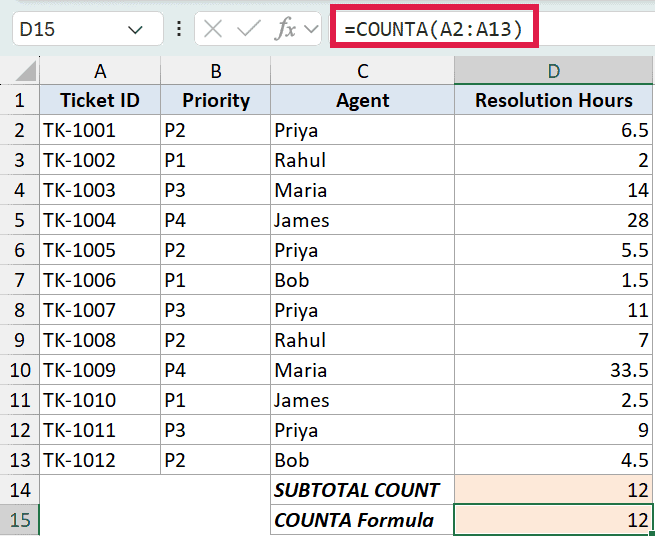Select the 6.5 resolution hours cell
The height and width of the screenshot is (536, 655).
pyautogui.click(x=553, y=130)
